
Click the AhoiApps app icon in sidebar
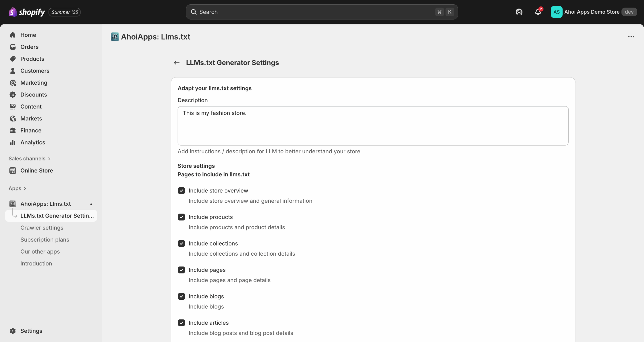click(x=13, y=204)
